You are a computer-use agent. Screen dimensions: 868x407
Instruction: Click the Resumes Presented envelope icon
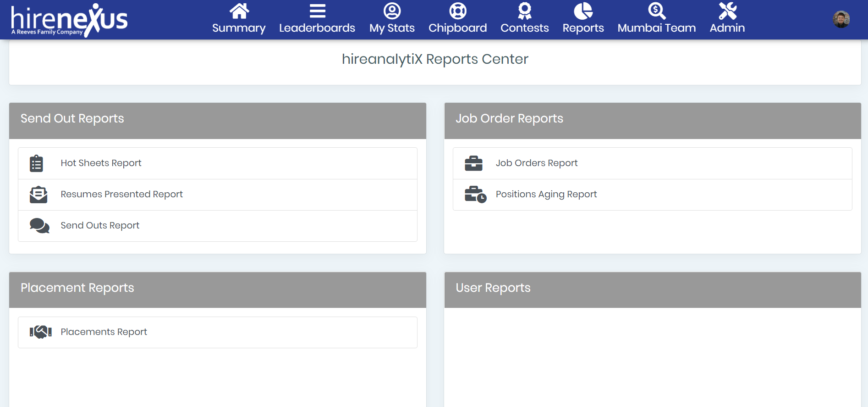click(x=38, y=195)
